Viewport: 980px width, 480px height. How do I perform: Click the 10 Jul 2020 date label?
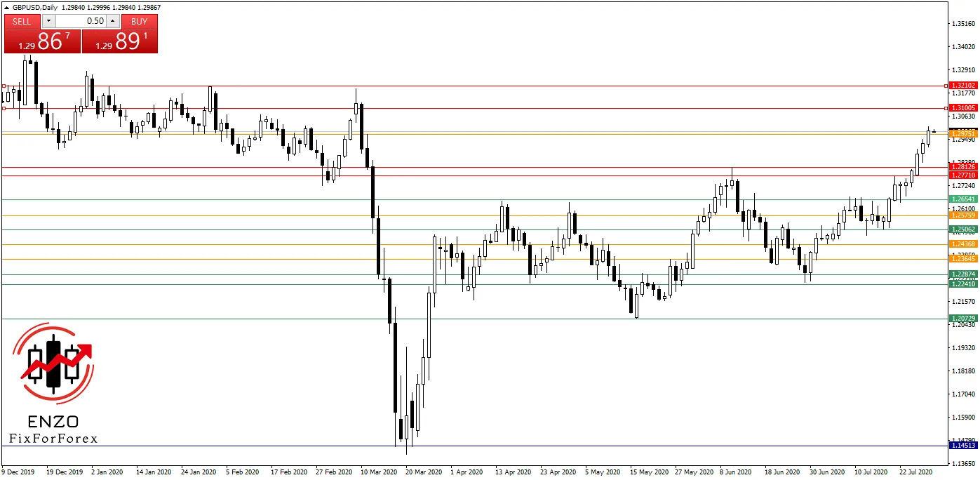click(871, 473)
